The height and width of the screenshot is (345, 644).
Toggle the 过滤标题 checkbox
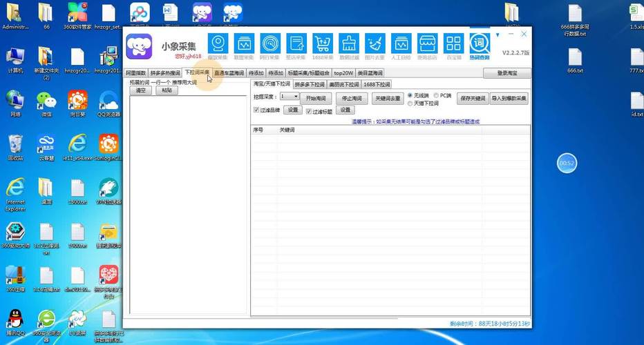(x=308, y=111)
